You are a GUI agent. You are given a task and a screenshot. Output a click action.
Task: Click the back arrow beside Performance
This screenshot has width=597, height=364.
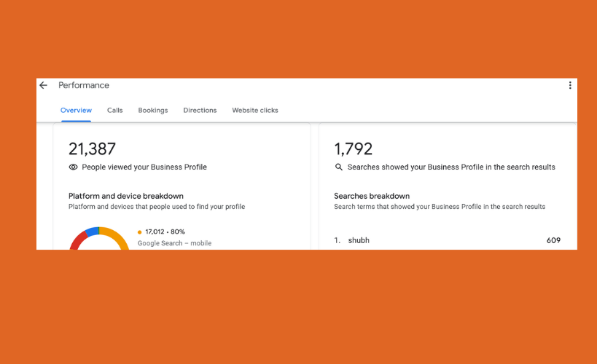click(x=44, y=85)
